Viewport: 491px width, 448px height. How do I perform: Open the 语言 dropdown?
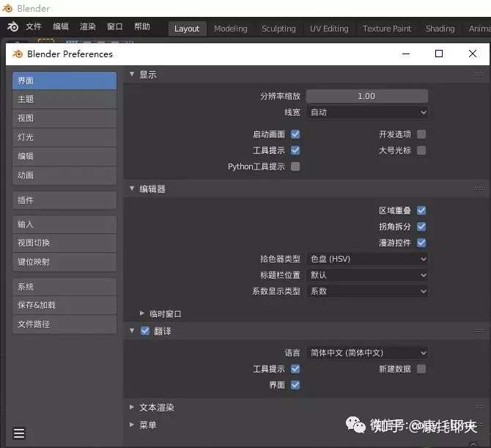pos(367,353)
